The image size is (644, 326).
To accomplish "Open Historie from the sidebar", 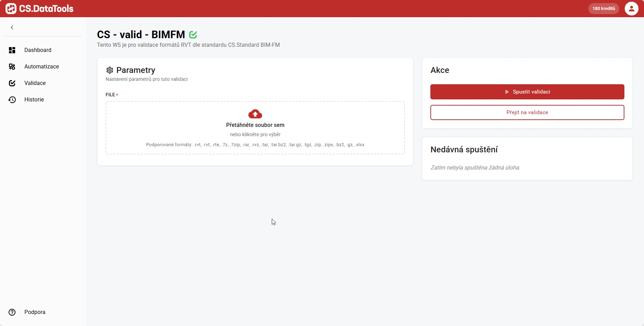I will (x=43, y=100).
